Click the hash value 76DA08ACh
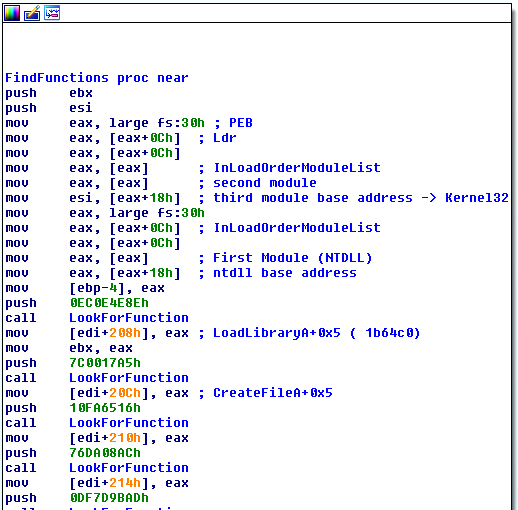This screenshot has width=518, height=510. point(105,453)
